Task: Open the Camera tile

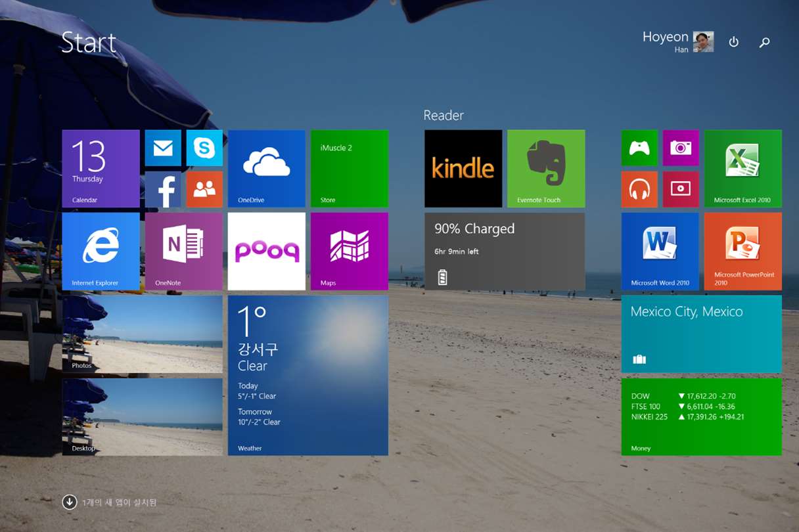Action: [681, 148]
